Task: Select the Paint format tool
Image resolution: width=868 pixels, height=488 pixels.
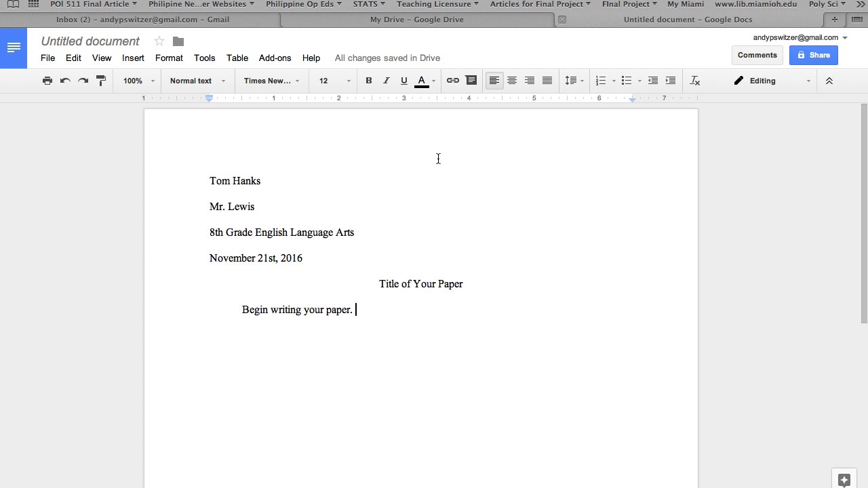Action: pyautogui.click(x=101, y=81)
